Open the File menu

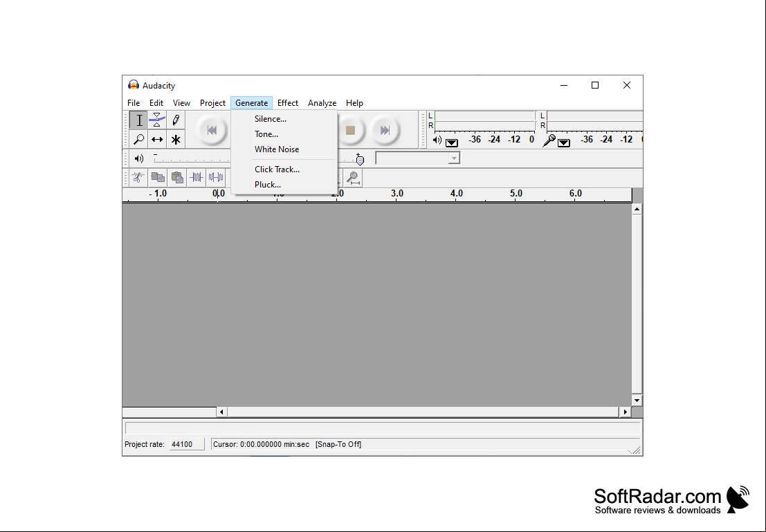134,103
